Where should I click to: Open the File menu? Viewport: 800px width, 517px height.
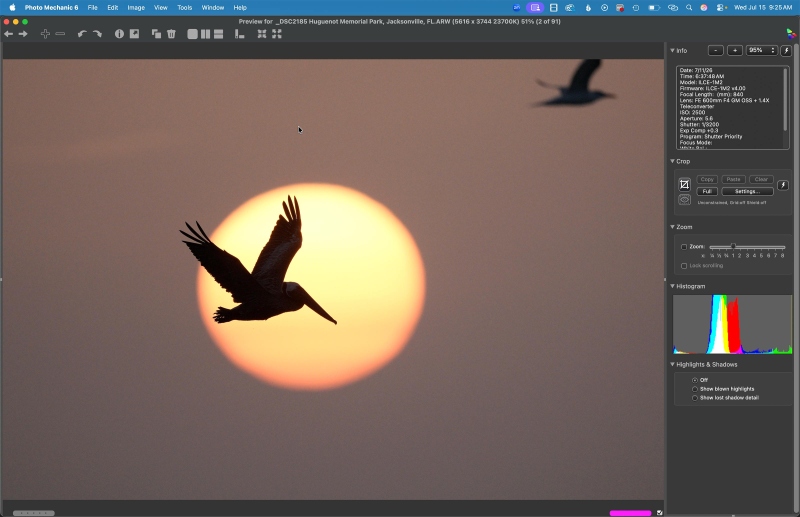tap(92, 8)
